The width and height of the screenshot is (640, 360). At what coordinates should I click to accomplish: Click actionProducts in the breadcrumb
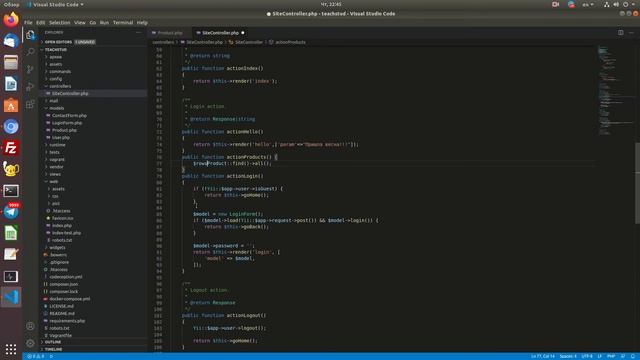tap(290, 42)
